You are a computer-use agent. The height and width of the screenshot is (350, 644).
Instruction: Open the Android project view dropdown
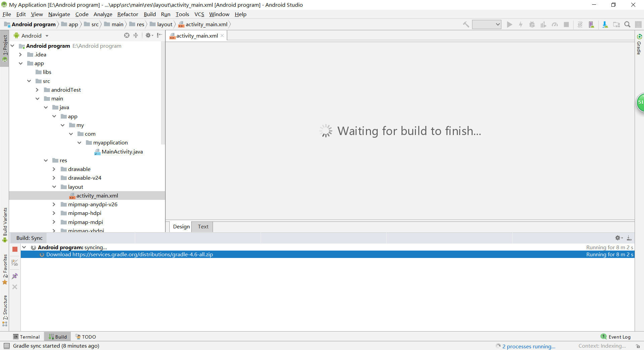coord(31,36)
